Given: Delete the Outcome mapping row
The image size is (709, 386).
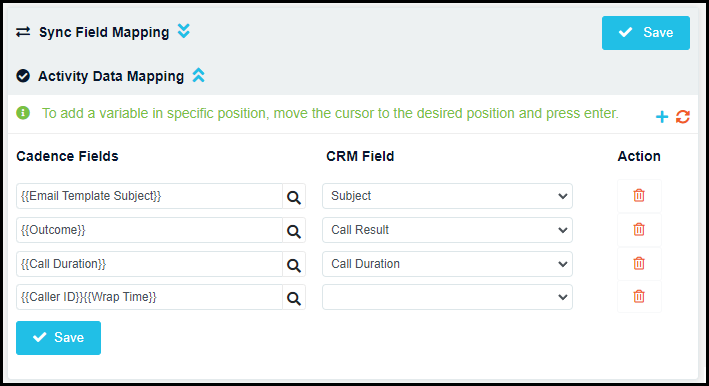Looking at the screenshot, I should click(x=639, y=230).
